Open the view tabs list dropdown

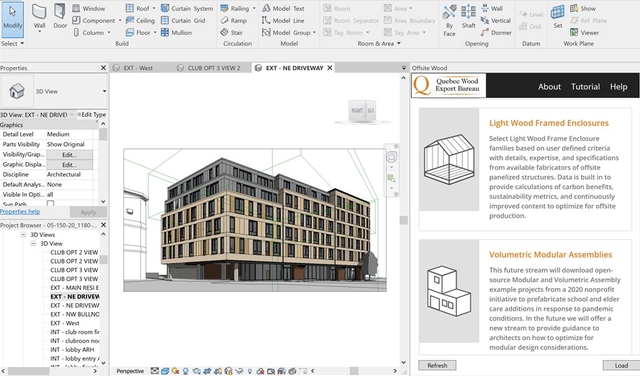pyautogui.click(x=403, y=68)
